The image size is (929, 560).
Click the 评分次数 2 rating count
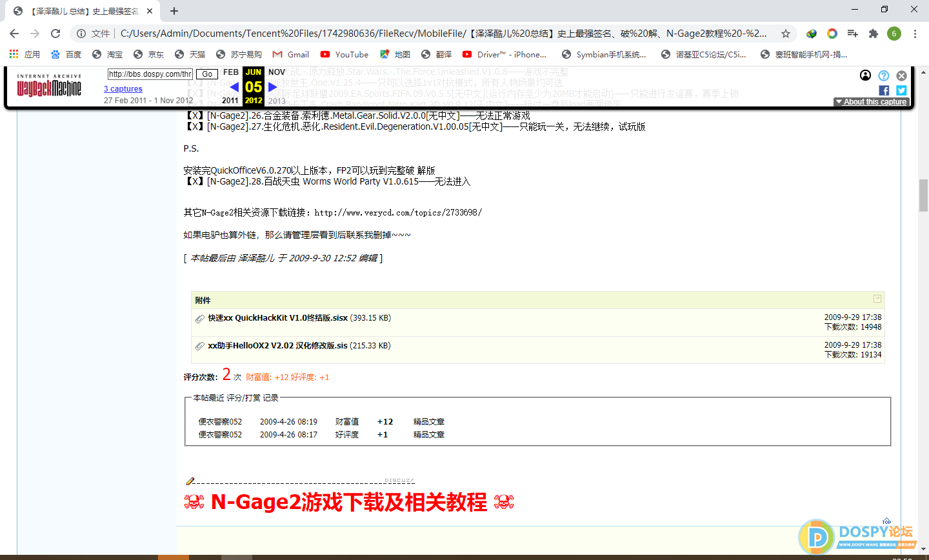click(226, 375)
